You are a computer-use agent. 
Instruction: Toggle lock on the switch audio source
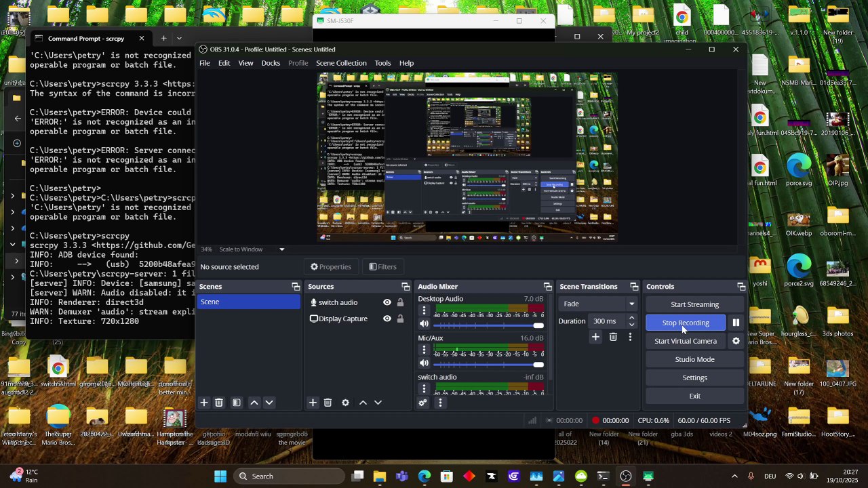400,302
